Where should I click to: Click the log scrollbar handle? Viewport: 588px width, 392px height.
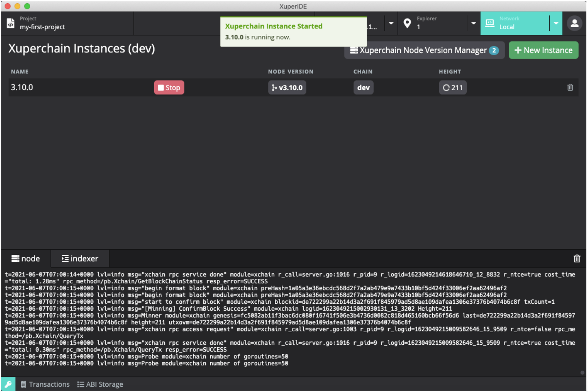(x=582, y=372)
